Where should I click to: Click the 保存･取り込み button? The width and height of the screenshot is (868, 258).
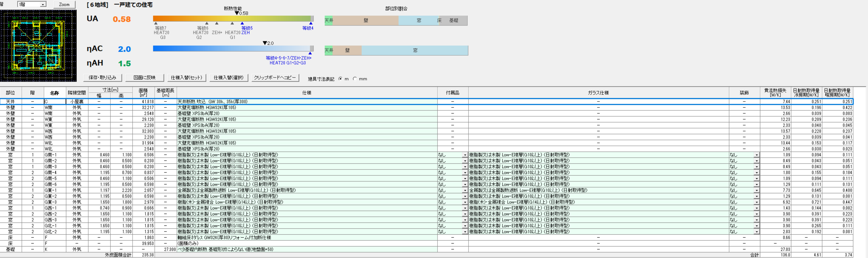tap(102, 78)
